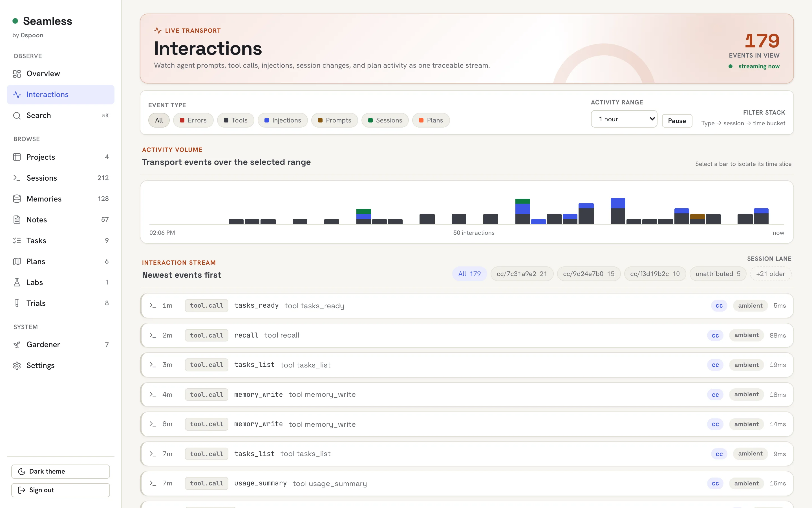Expand the 7m usage_summary event row
812x508 pixels.
click(x=467, y=483)
